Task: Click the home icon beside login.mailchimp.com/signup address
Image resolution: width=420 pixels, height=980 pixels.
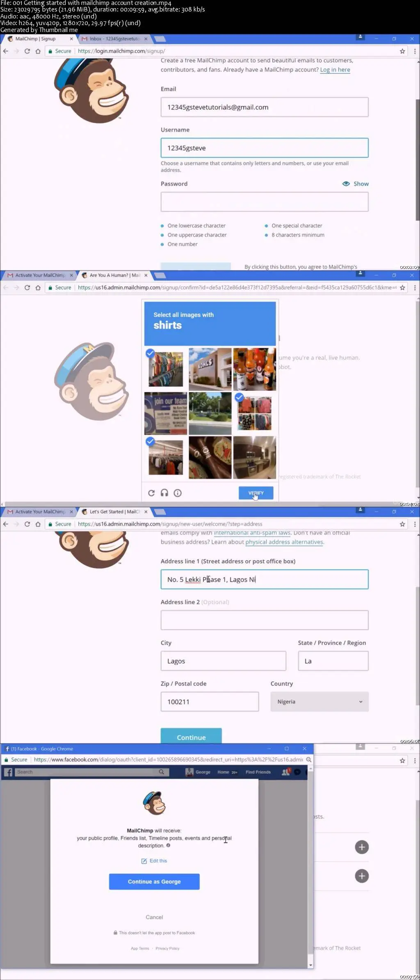Action: click(38, 51)
